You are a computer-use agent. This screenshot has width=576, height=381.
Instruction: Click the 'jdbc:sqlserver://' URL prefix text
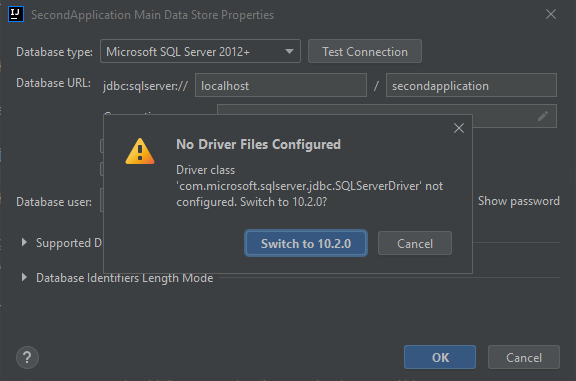pos(145,86)
